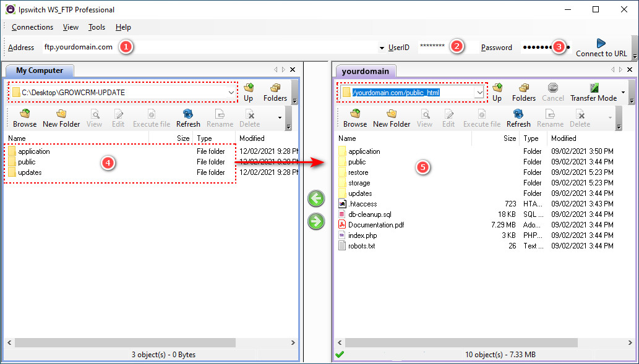The height and width of the screenshot is (364, 639).
Task: Create New Folder in yourdomain pane
Action: click(392, 119)
